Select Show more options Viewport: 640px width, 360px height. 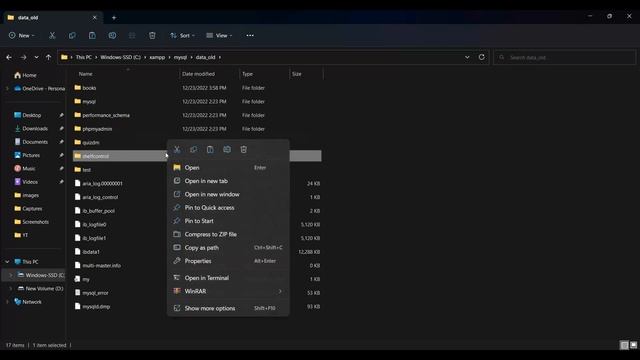click(x=228, y=308)
